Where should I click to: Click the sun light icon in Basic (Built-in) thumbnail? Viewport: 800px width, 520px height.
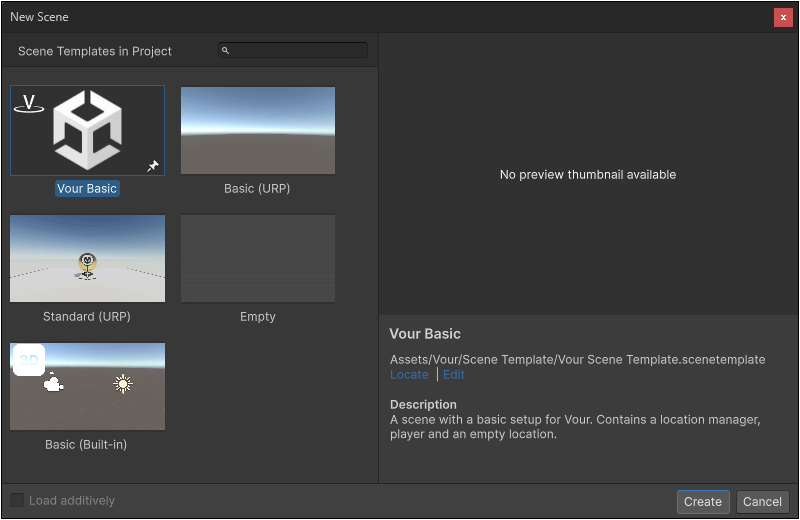tap(123, 383)
